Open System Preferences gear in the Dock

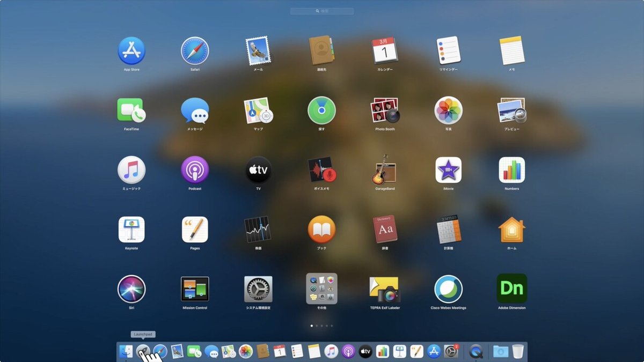pyautogui.click(x=451, y=351)
